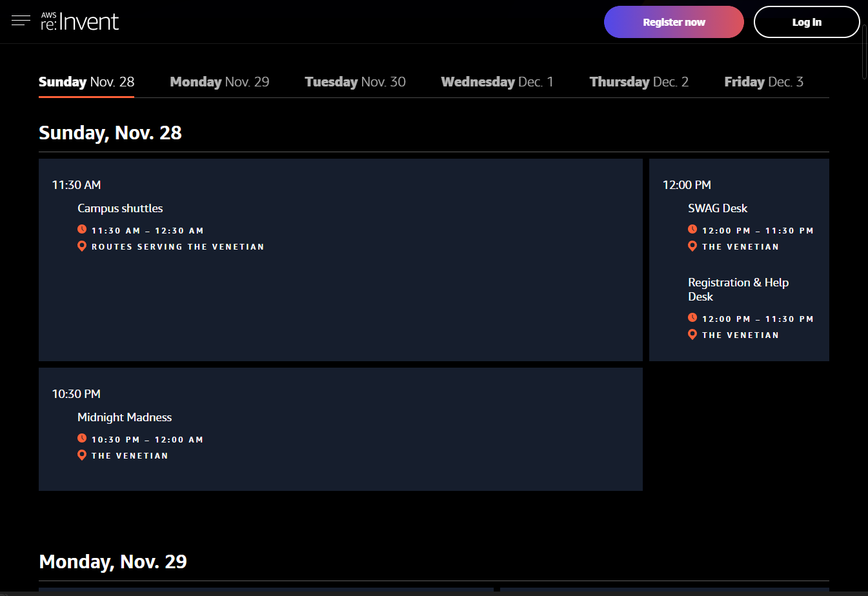The height and width of the screenshot is (596, 868).
Task: Click the 'Routes serving the Venetian' text
Action: pos(178,247)
